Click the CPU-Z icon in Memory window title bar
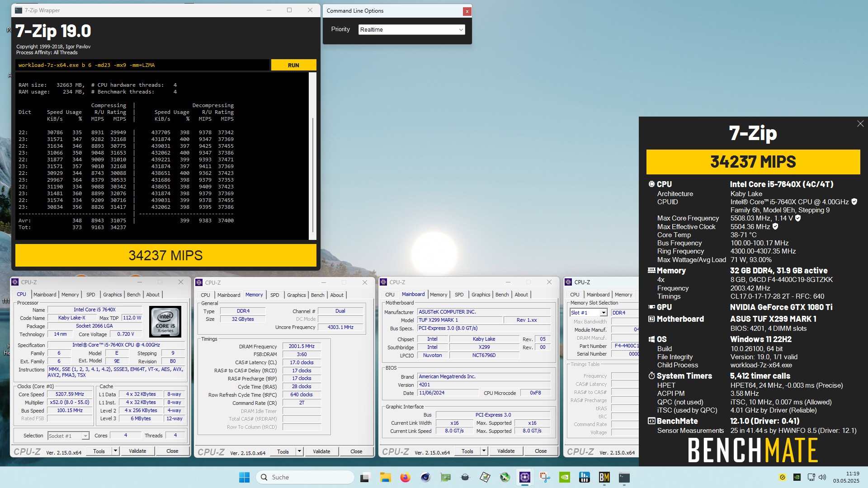Screen dimensions: 868x488 coord(199,282)
